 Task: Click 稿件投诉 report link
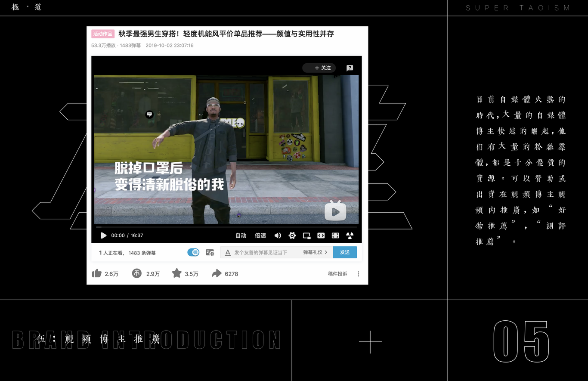[337, 274]
